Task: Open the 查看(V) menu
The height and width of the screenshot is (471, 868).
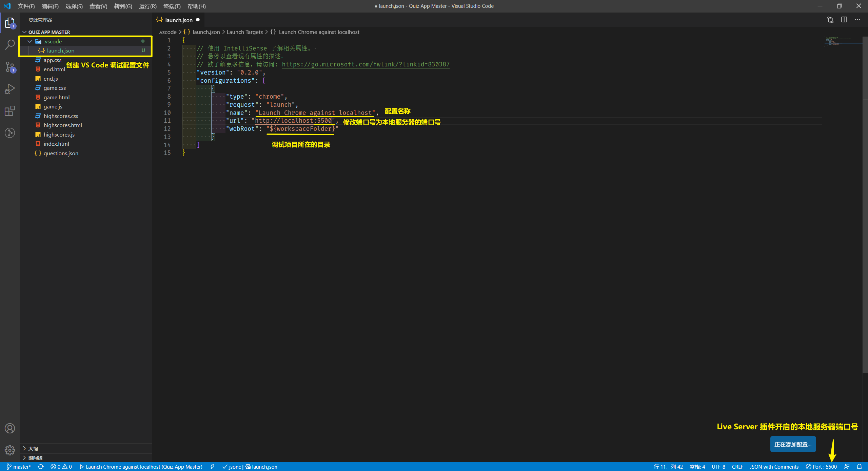Action: pos(98,6)
